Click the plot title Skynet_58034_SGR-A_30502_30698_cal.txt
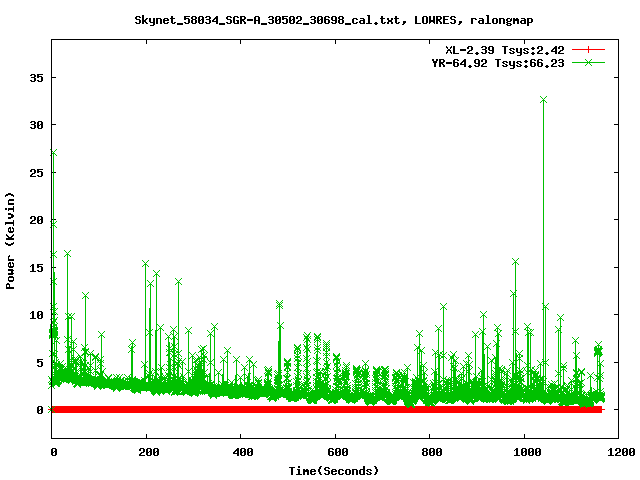This screenshot has width=640, height=480. pos(267,20)
